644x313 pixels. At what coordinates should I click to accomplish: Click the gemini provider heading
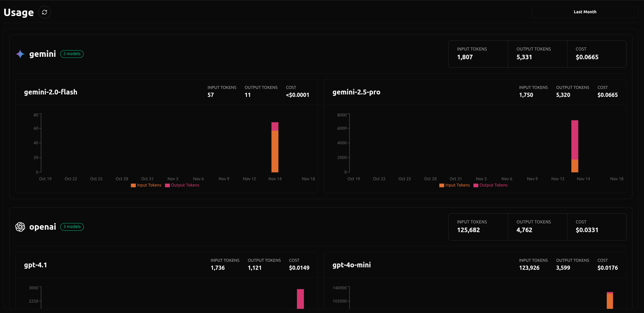[42, 54]
